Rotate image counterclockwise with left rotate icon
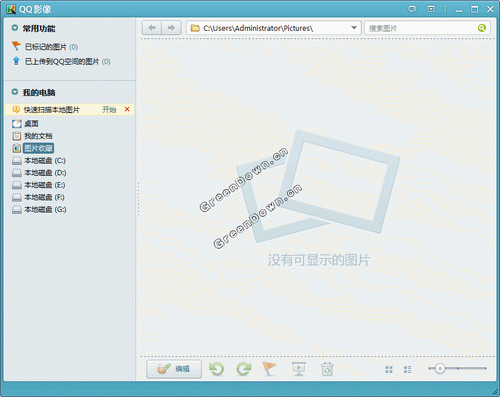This screenshot has width=500, height=397. tap(217, 369)
